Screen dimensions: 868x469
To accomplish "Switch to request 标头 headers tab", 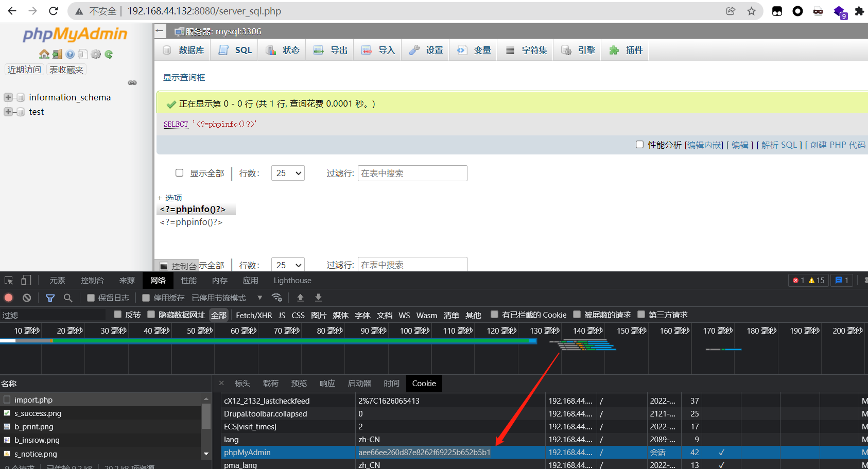I will point(242,383).
